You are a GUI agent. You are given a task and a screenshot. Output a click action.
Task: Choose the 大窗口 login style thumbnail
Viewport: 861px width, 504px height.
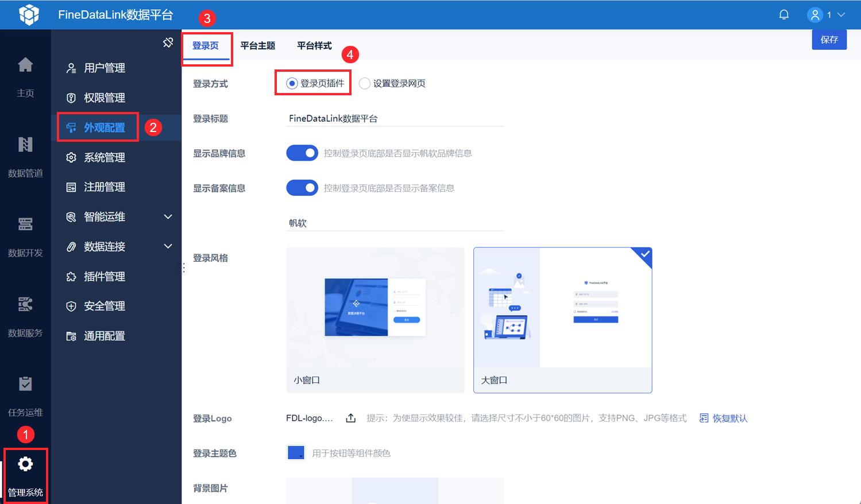(563, 320)
